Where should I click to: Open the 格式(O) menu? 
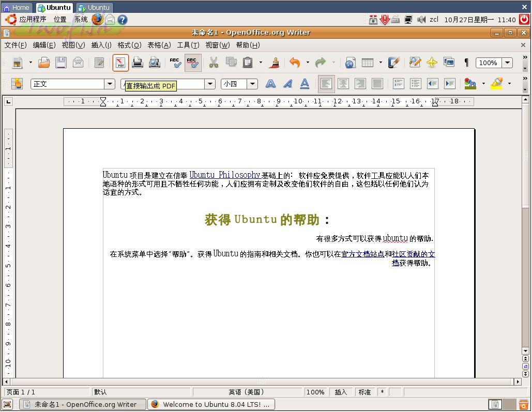(x=129, y=45)
